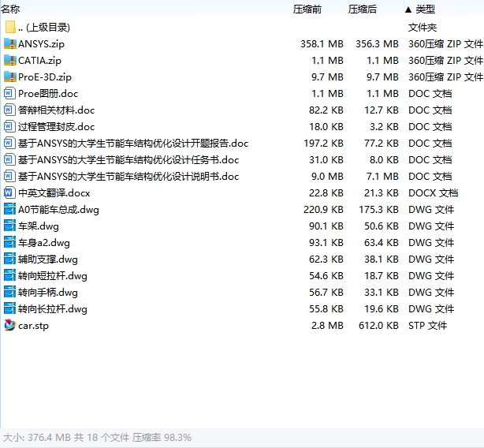Click the 2.8 MB size of car.stp

click(x=327, y=326)
